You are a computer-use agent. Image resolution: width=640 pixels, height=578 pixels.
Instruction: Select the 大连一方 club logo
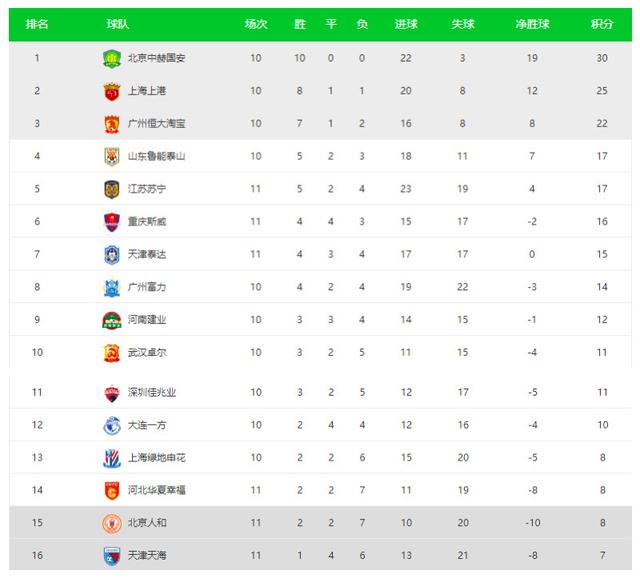pyautogui.click(x=111, y=425)
